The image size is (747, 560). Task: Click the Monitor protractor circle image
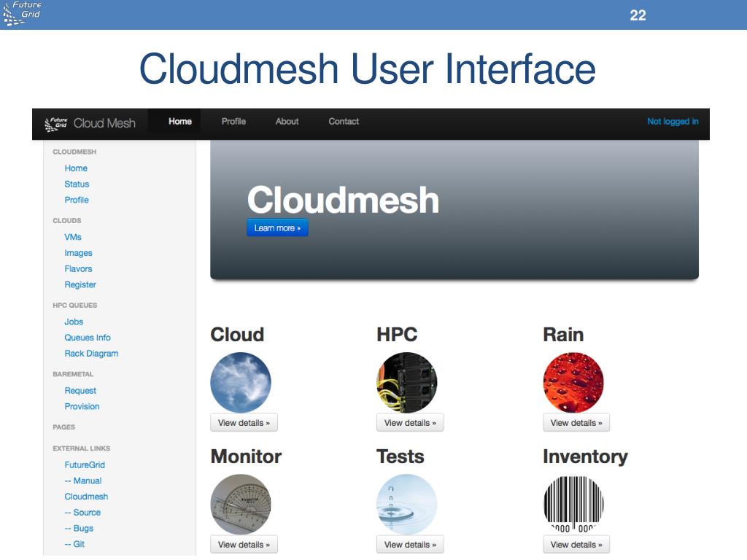pyautogui.click(x=241, y=505)
